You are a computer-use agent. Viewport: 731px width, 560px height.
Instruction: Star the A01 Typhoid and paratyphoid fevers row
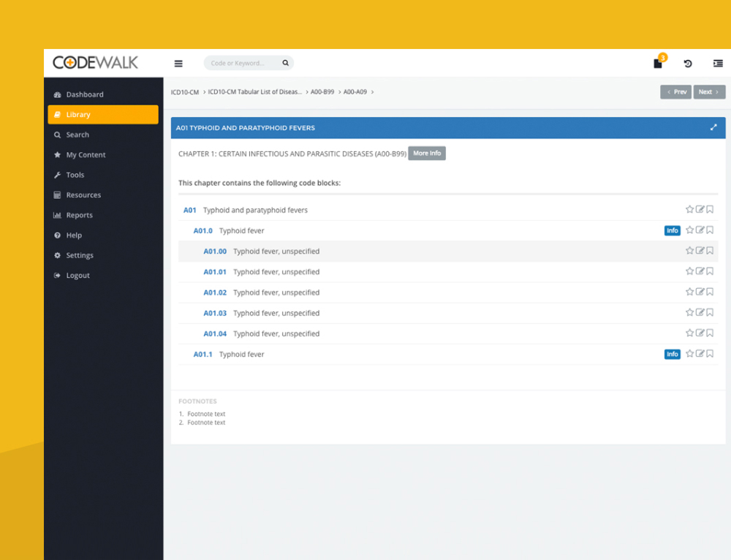point(689,210)
